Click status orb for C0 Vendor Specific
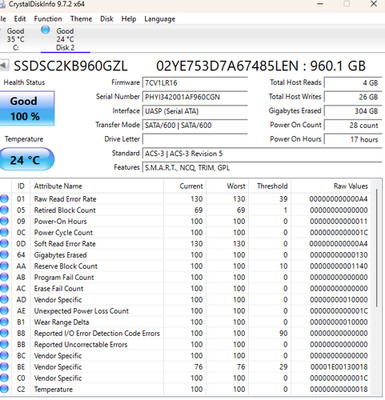Viewport: 385px width, 400px height. 4,378
